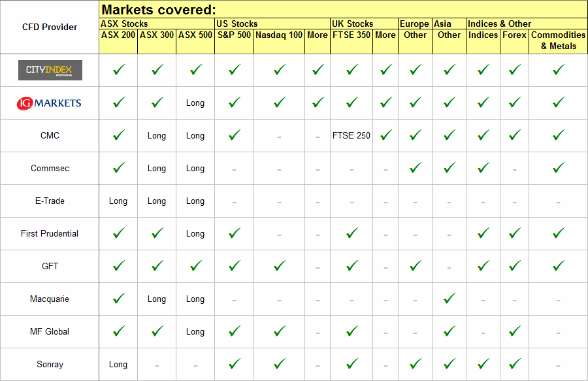
Task: Click IG Markets Nasdaq 100 checkmark
Action: click(x=280, y=103)
